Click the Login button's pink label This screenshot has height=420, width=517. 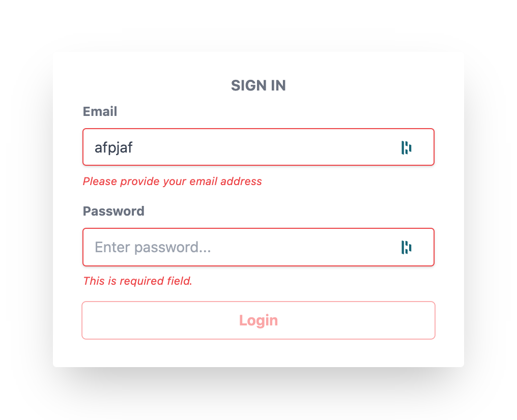click(x=258, y=320)
